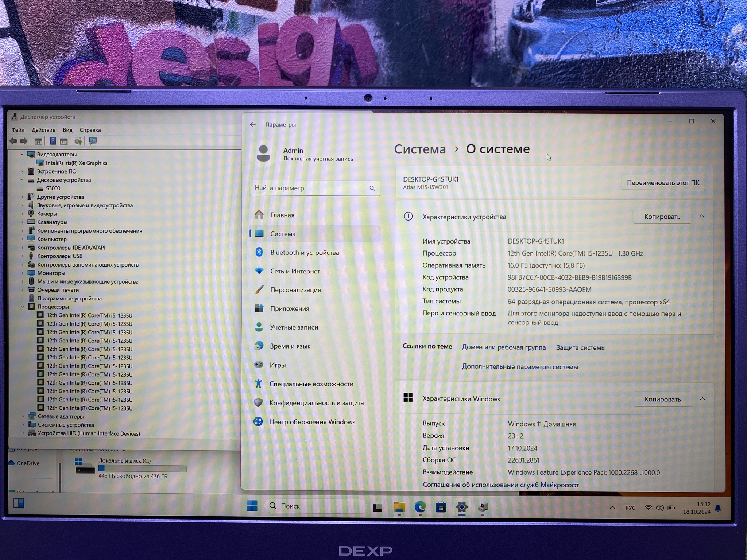Open Microsoft Store from the taskbar
Image resolution: width=747 pixels, height=560 pixels.
pyautogui.click(x=441, y=507)
